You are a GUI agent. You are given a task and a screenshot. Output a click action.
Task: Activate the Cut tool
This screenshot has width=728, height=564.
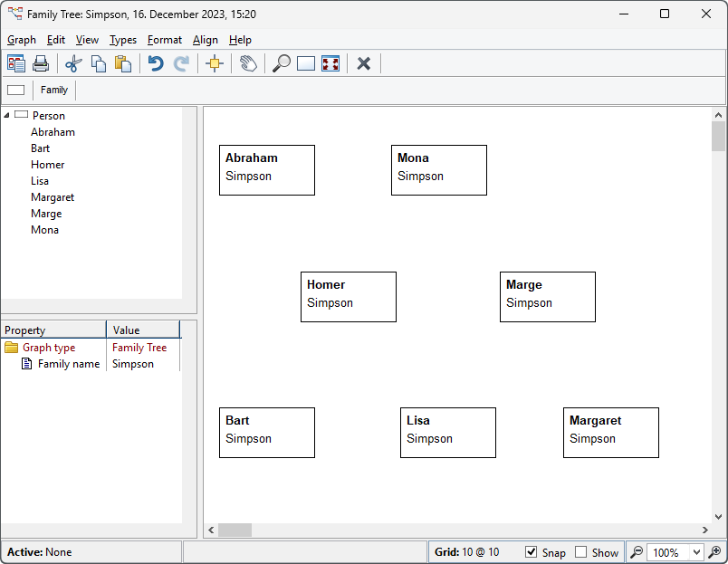point(73,63)
